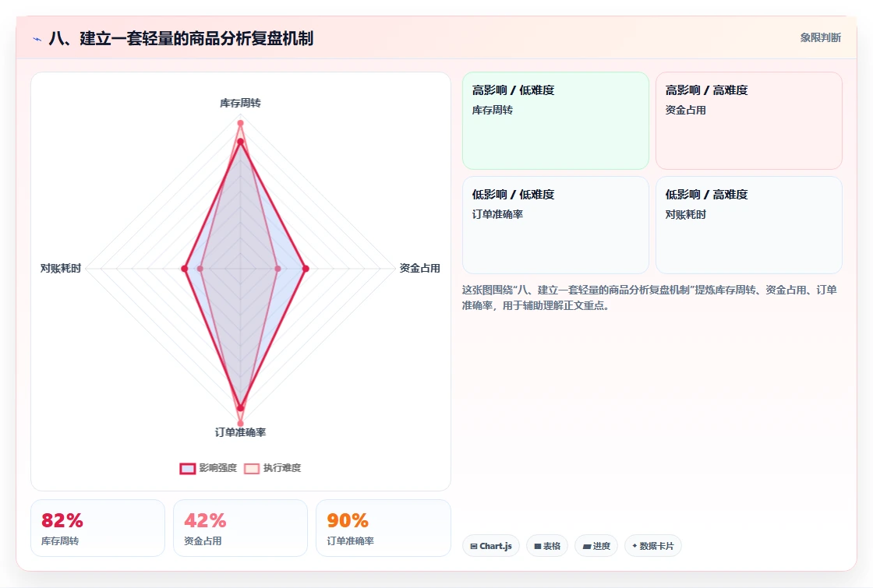
Task: Click the lightning icon beside the section title
Action: pyautogui.click(x=37, y=39)
